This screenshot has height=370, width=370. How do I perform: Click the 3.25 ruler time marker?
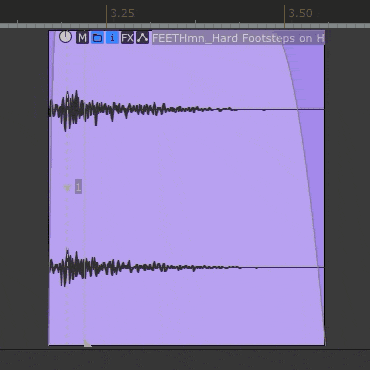click(x=122, y=13)
